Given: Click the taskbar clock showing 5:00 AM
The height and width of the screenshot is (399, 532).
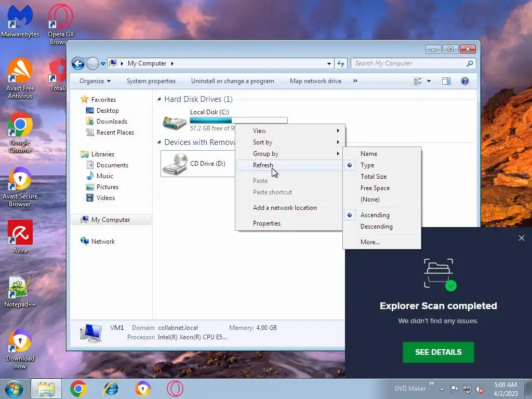Looking at the screenshot, I should click(506, 389).
